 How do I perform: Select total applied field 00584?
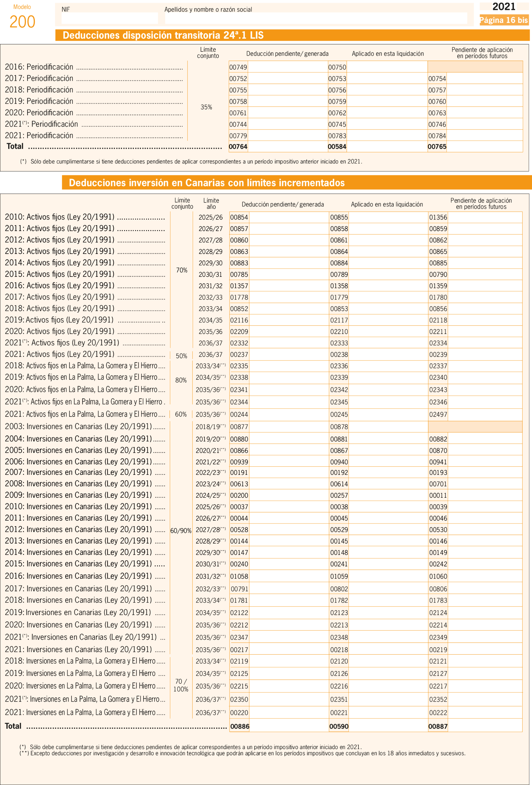point(387,146)
